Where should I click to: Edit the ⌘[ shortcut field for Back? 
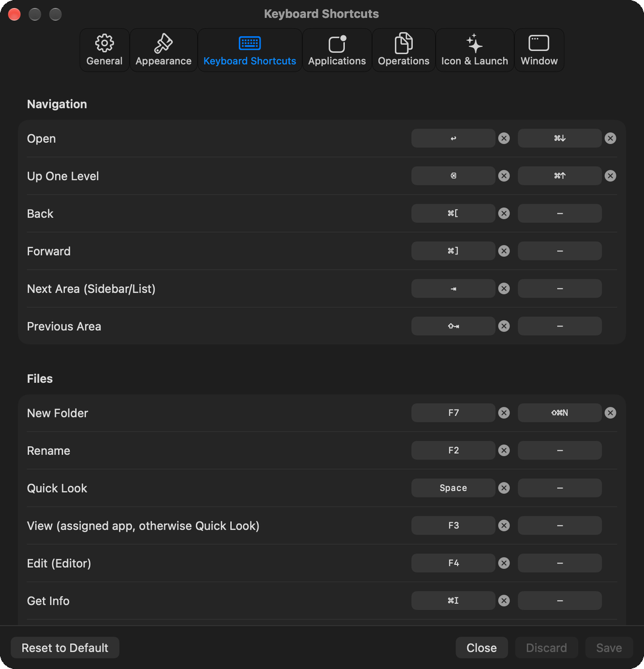(x=453, y=213)
